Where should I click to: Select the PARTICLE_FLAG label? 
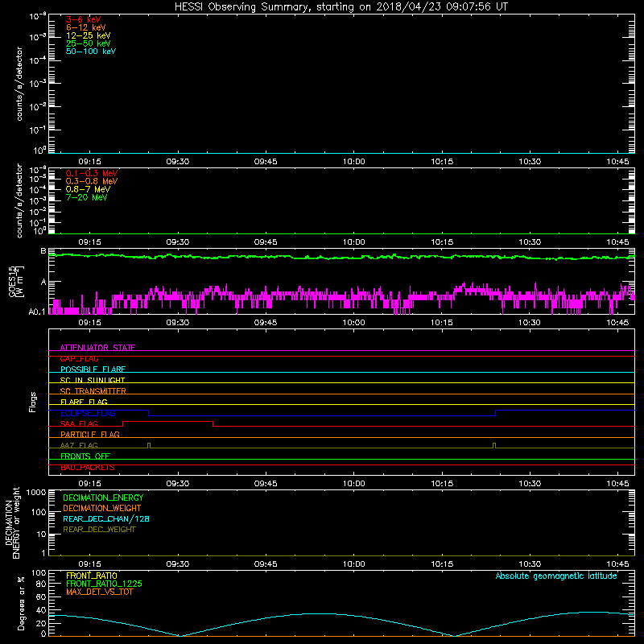coord(90,434)
